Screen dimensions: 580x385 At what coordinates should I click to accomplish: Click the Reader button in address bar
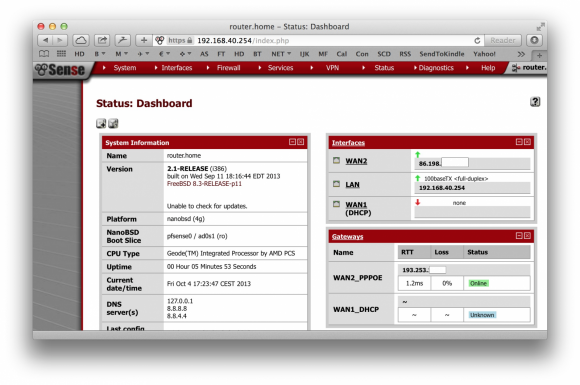click(503, 40)
